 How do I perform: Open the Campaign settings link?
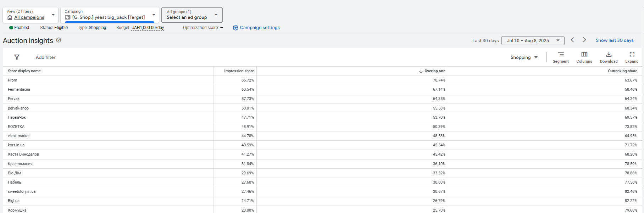[260, 28]
